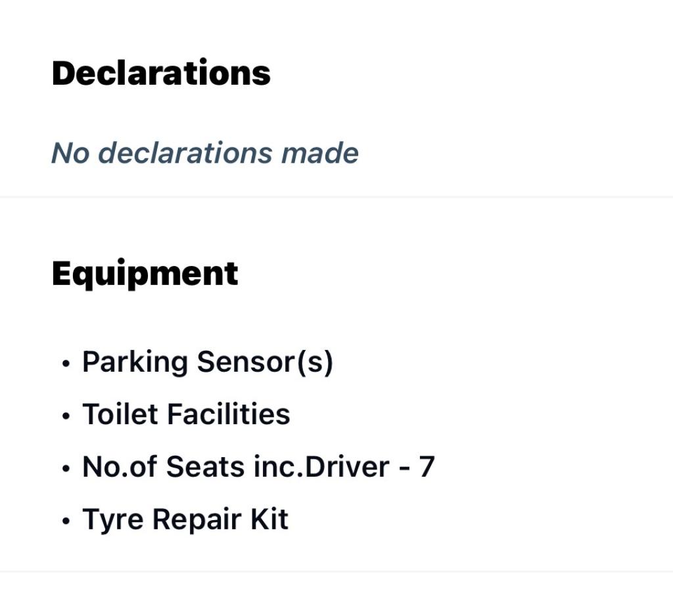Screen dimensions: 673x616
Task: Click the Tyre Repair Kit item
Action: point(185,519)
